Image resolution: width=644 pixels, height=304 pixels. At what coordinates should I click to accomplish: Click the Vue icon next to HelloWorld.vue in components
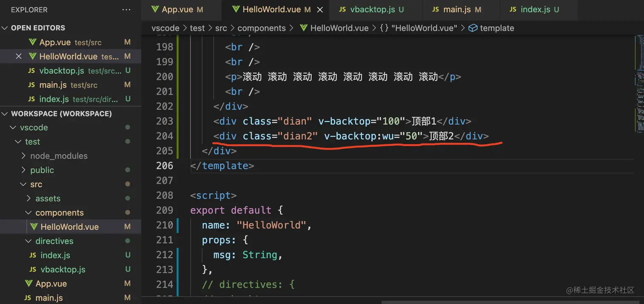point(34,226)
